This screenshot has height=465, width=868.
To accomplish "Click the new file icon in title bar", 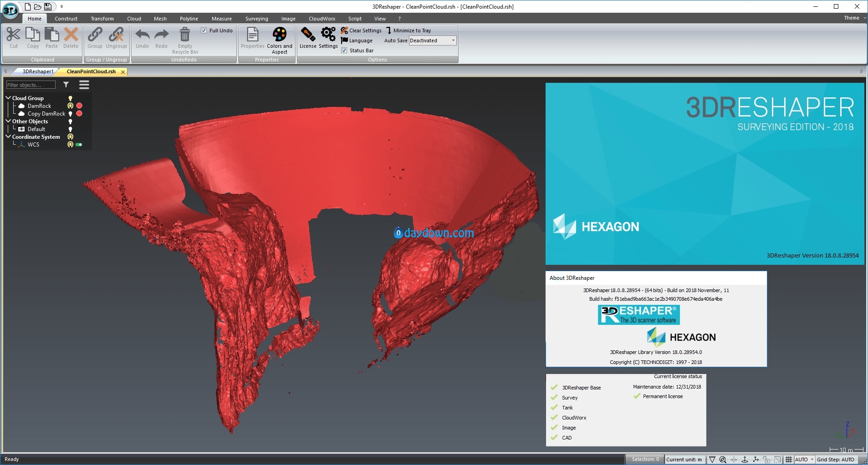I will (28, 6).
